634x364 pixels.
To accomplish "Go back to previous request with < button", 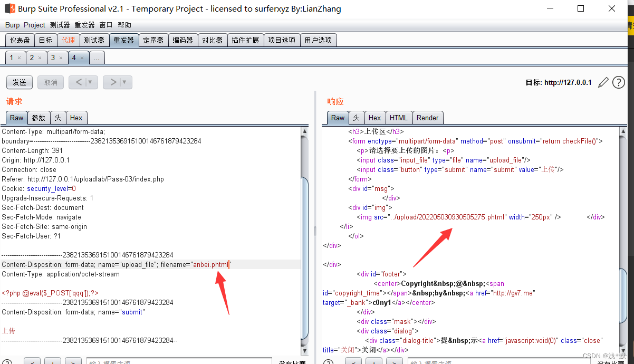I will [78, 82].
